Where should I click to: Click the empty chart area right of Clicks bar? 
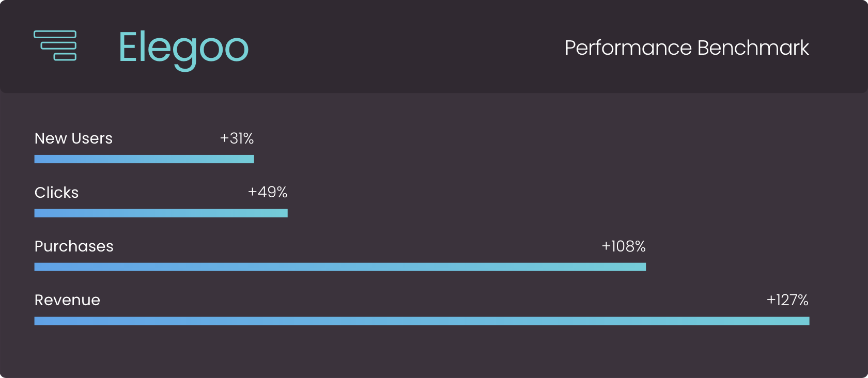[x=517, y=207]
